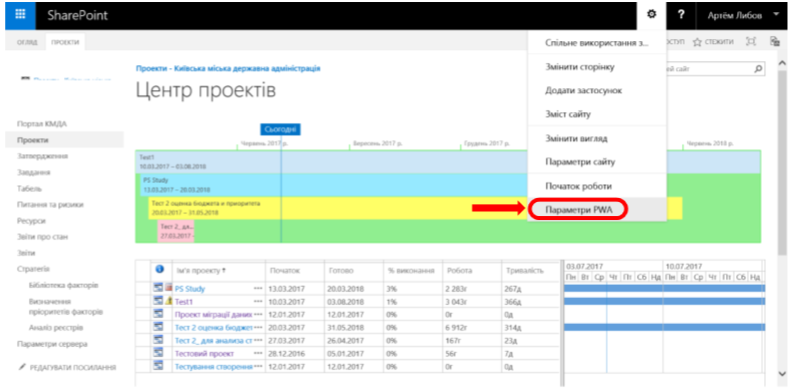Open ellipsis menu for PS Study row
Screen dimensions: 791x388
(x=258, y=289)
